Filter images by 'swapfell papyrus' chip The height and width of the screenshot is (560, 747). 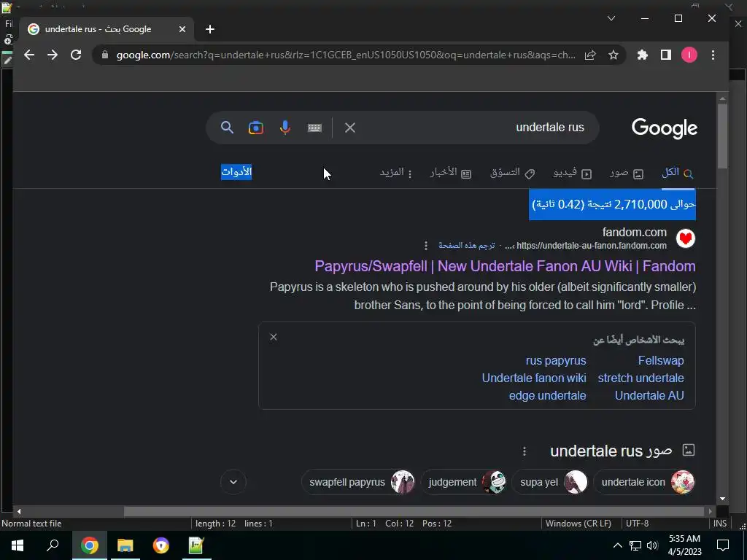358,482
